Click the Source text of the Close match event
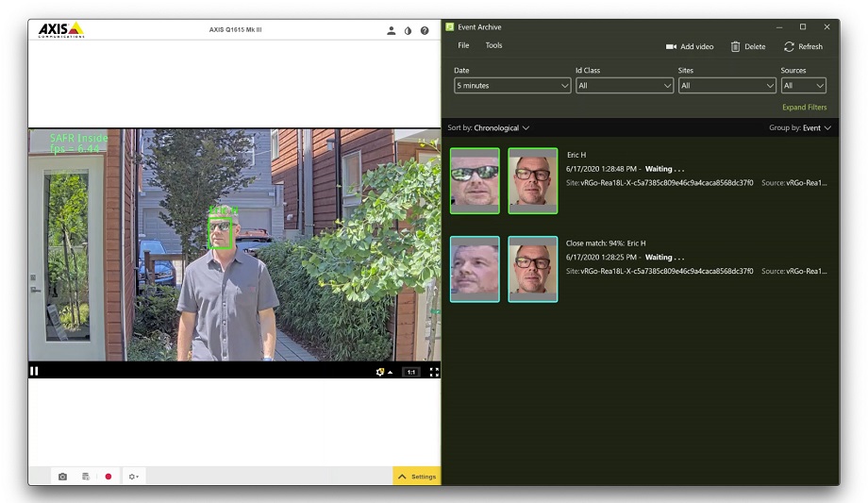The image size is (868, 503). [794, 272]
